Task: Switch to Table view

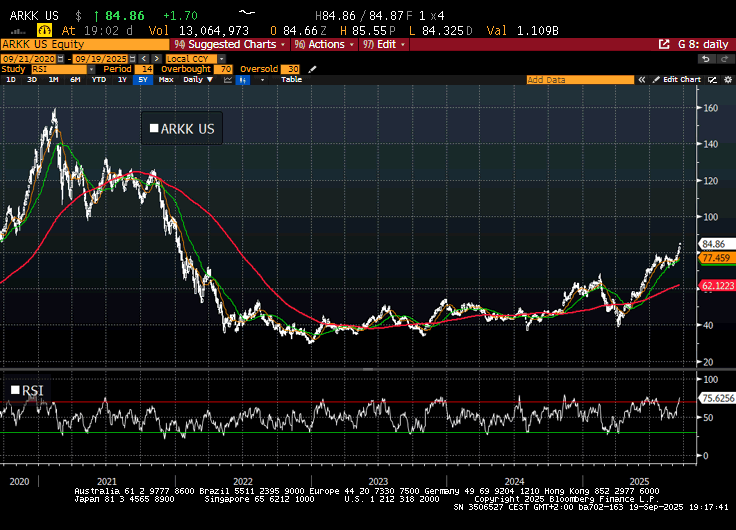Action: tap(291, 80)
